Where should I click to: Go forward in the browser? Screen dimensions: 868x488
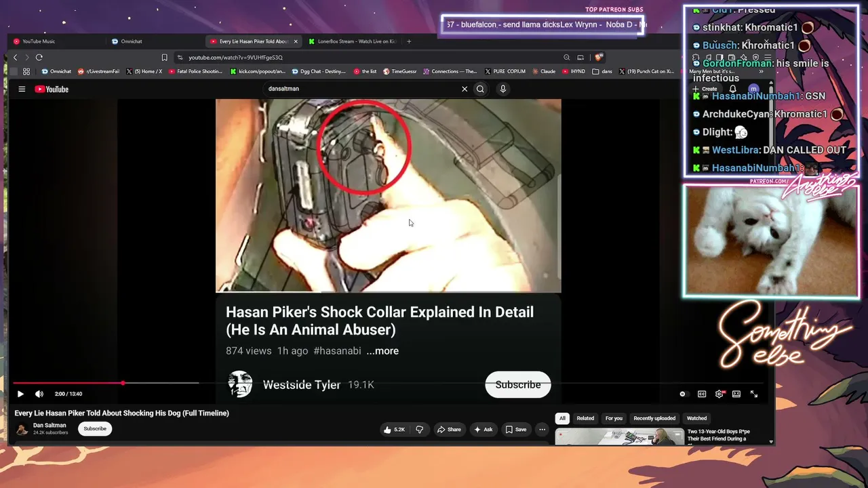[26, 58]
